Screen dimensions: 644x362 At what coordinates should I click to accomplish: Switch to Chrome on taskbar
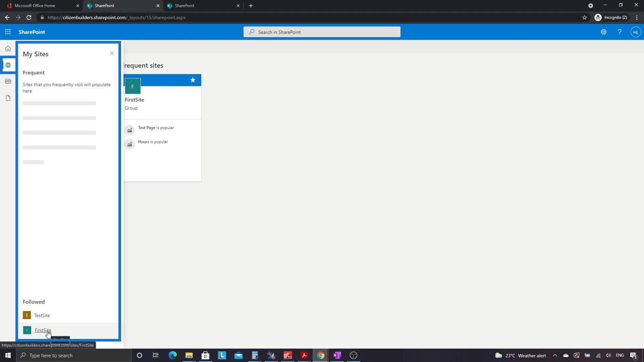(320, 355)
